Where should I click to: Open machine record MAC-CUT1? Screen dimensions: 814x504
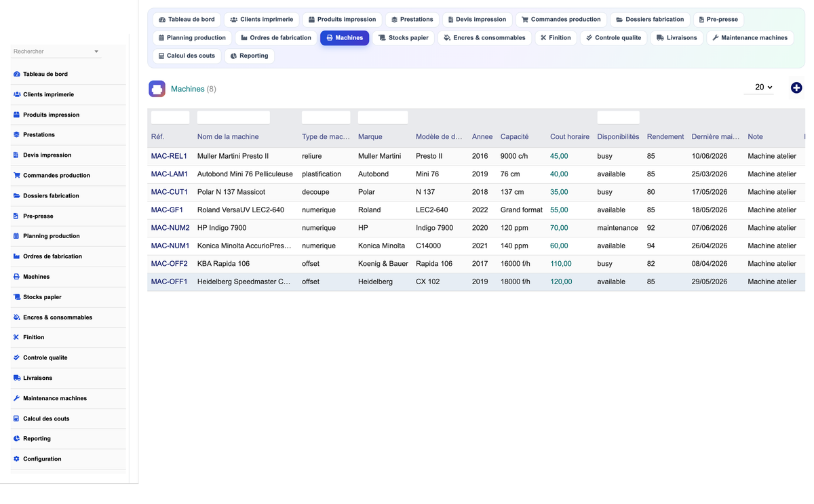coord(170,192)
